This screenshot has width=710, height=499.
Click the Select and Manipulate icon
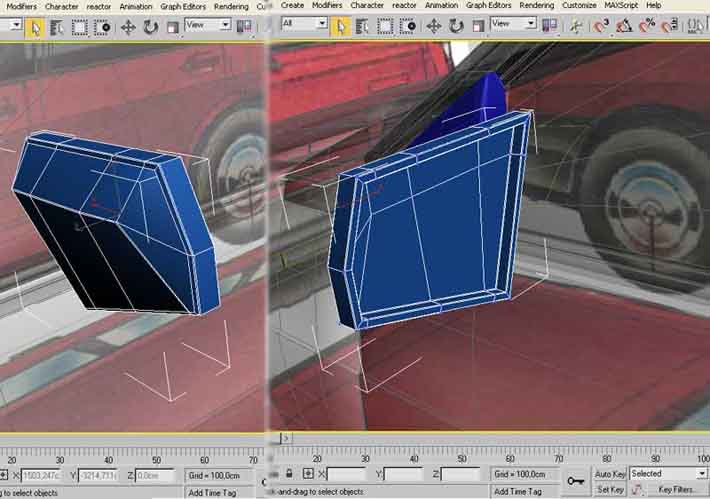(x=574, y=24)
